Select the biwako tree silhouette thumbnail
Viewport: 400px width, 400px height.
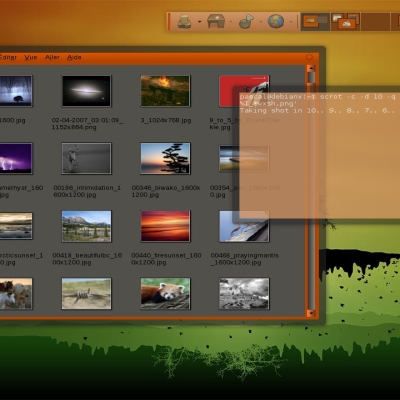coord(165,158)
